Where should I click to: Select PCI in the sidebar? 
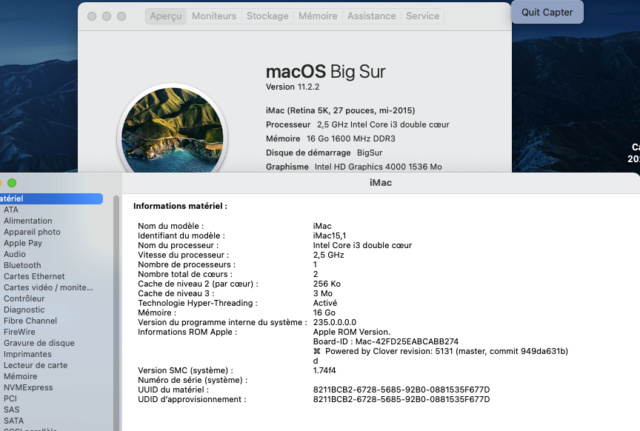point(10,398)
